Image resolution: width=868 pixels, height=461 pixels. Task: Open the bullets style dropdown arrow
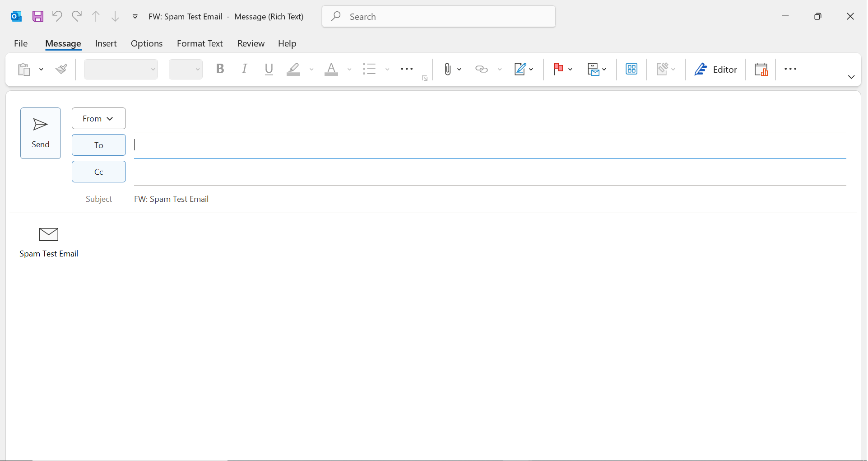click(387, 69)
